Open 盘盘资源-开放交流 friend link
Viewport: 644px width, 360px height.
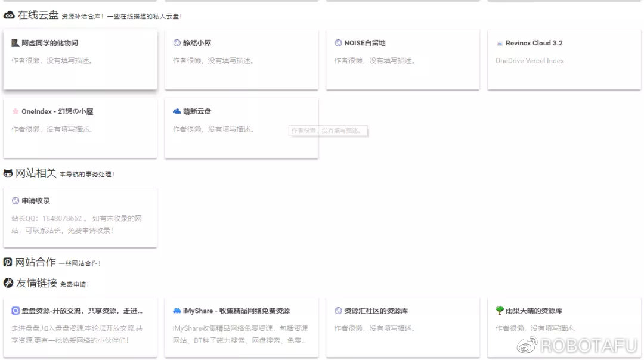coord(82,311)
